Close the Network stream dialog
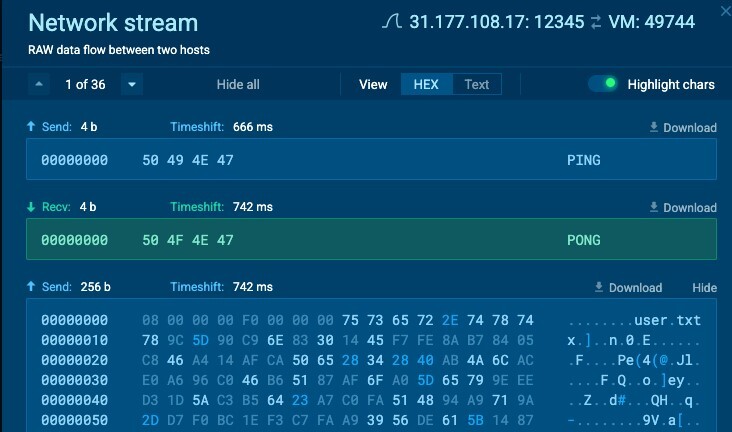The width and height of the screenshot is (732, 432). pyautogui.click(x=726, y=11)
